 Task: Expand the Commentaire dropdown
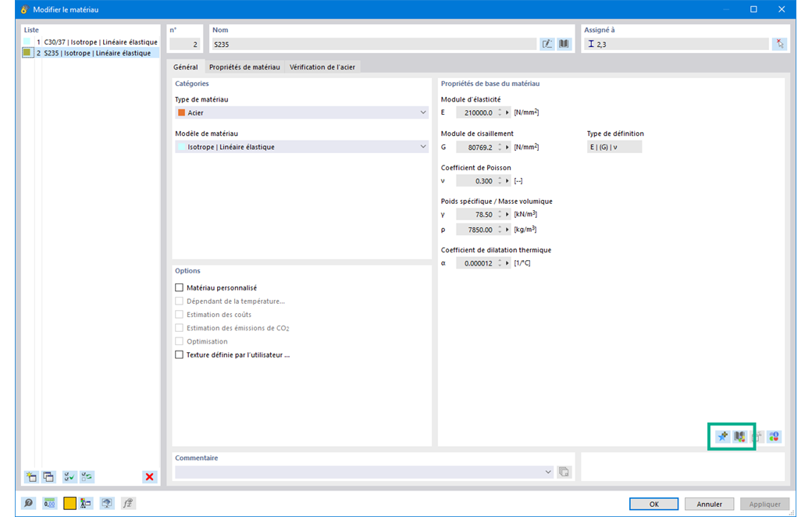coord(548,472)
